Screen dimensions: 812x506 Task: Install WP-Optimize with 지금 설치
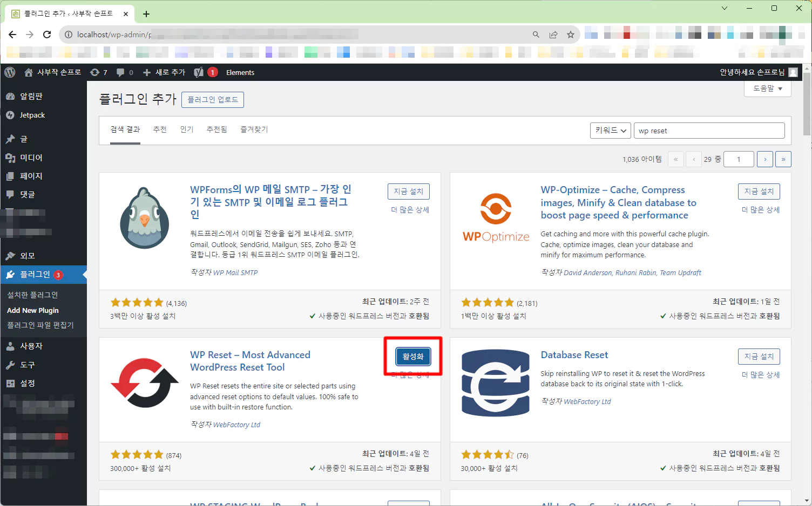tap(759, 192)
